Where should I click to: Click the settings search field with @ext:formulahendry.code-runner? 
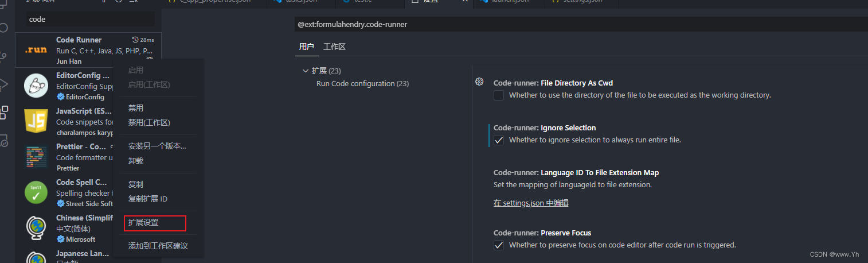pos(580,25)
